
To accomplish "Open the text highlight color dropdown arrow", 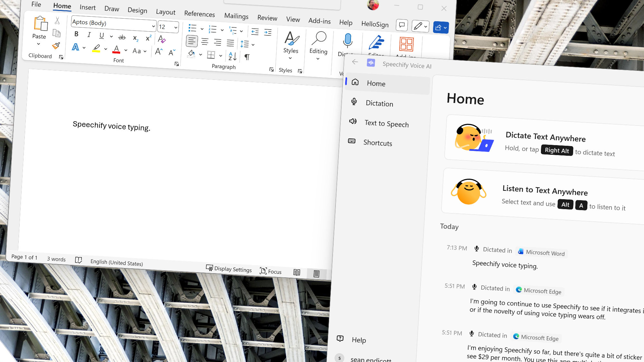I will (105, 48).
